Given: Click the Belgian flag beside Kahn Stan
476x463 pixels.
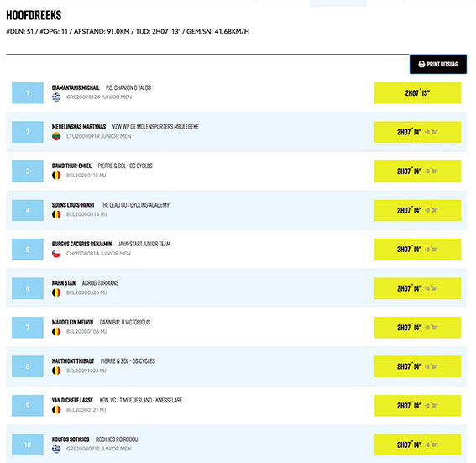Looking at the screenshot, I should [x=56, y=292].
